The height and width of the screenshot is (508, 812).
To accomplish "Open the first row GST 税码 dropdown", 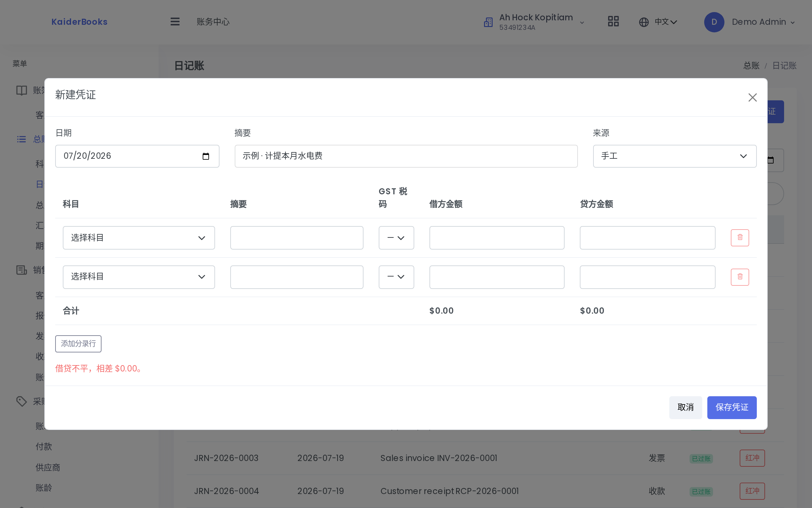I will (396, 238).
